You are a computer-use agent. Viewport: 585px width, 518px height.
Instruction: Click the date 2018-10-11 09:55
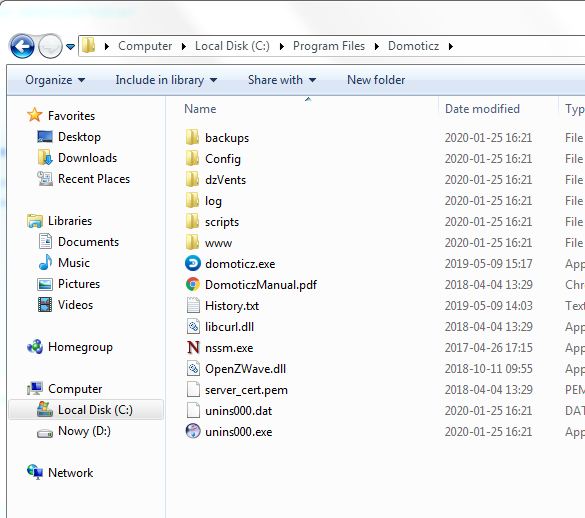[x=488, y=369]
